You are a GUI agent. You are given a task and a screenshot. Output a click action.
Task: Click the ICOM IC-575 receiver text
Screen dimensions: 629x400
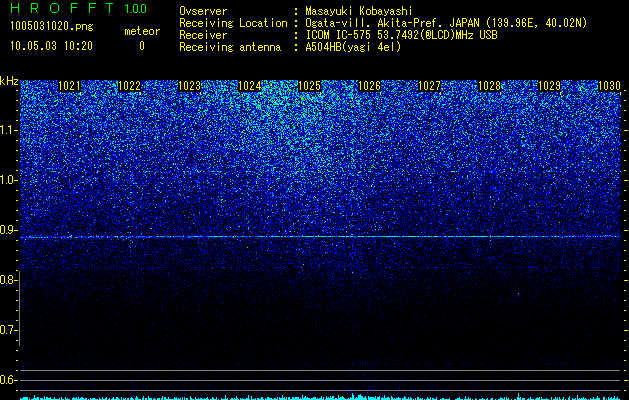click(x=401, y=35)
